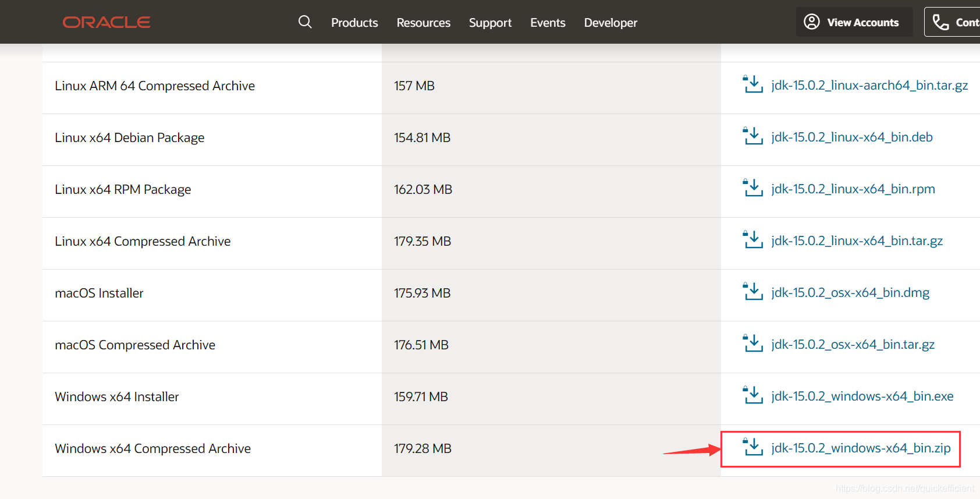Download jdk-15.0.2_linux-aarch64_bin.tar.gz
980x499 pixels.
(869, 85)
